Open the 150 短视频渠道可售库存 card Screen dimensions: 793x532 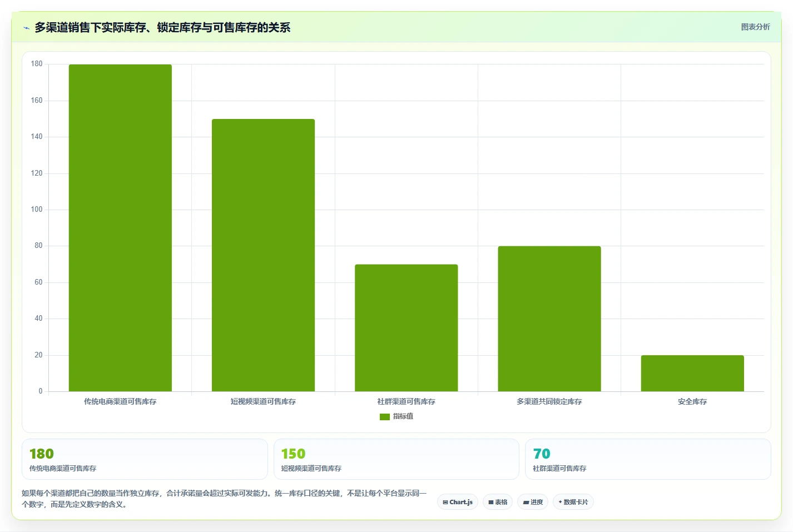396,459
